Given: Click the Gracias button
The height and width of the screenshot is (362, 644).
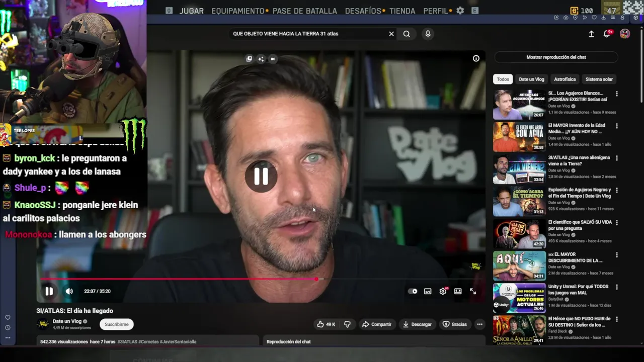Looking at the screenshot, I should (454, 324).
